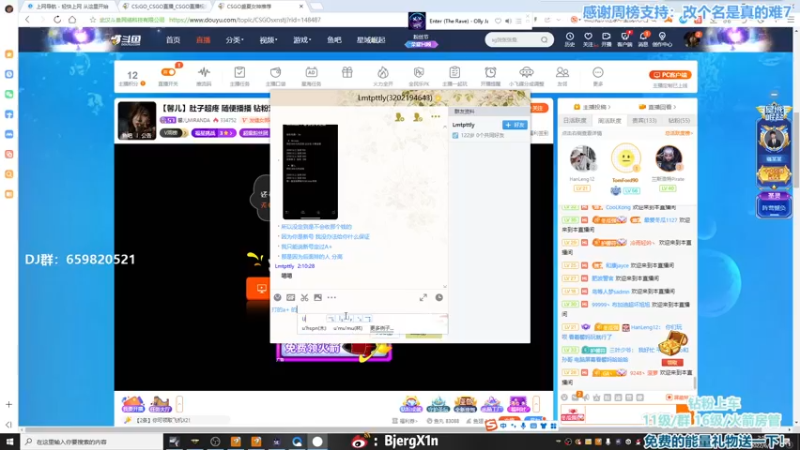The width and height of the screenshot is (800, 450).
Task: Bookmark page with the star icon
Action: [x=92, y=20]
